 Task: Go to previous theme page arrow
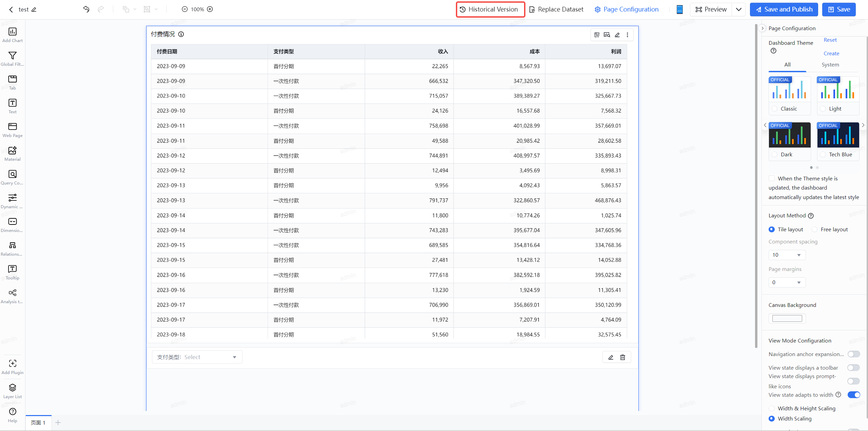[x=765, y=125]
